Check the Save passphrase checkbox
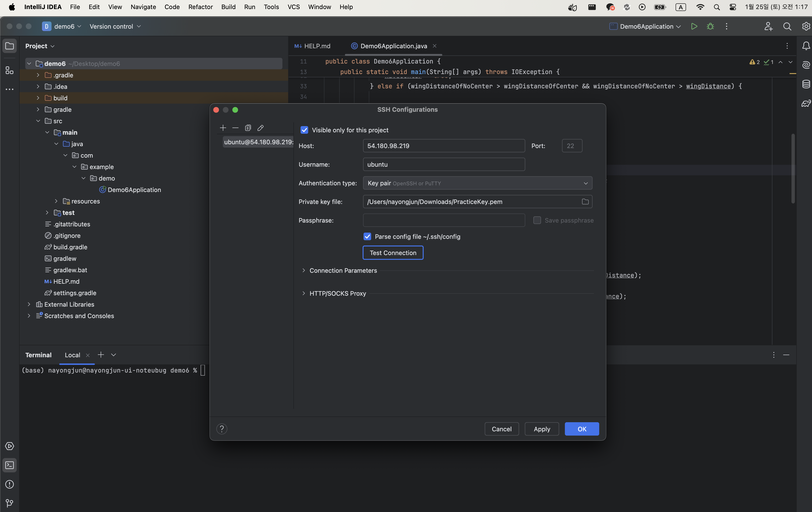 pyautogui.click(x=537, y=220)
